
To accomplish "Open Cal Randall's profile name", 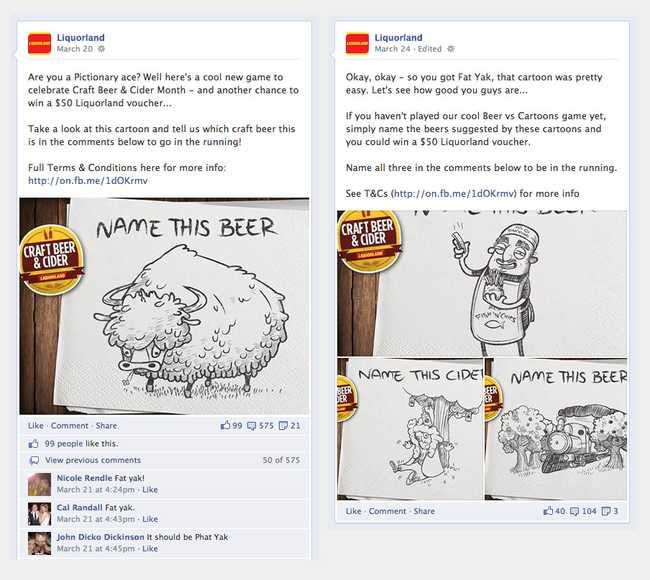I will click(79, 507).
